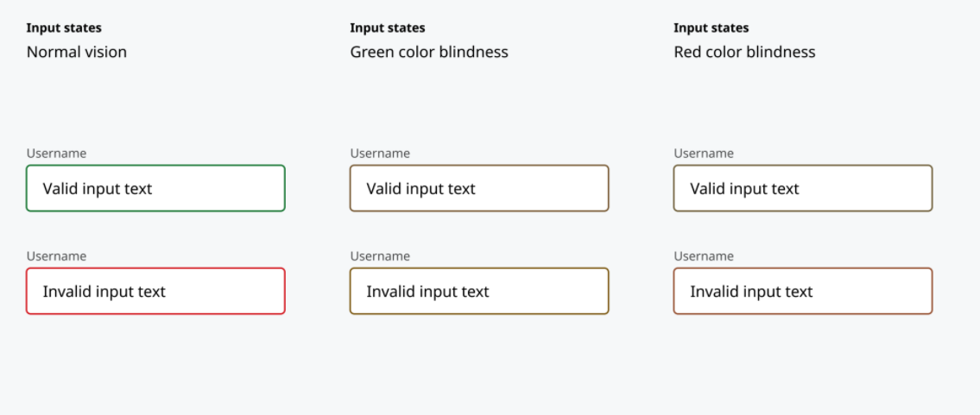Focus the red-bordered invalid Username input
Image resolution: width=980 pixels, height=415 pixels.
pos(155,291)
